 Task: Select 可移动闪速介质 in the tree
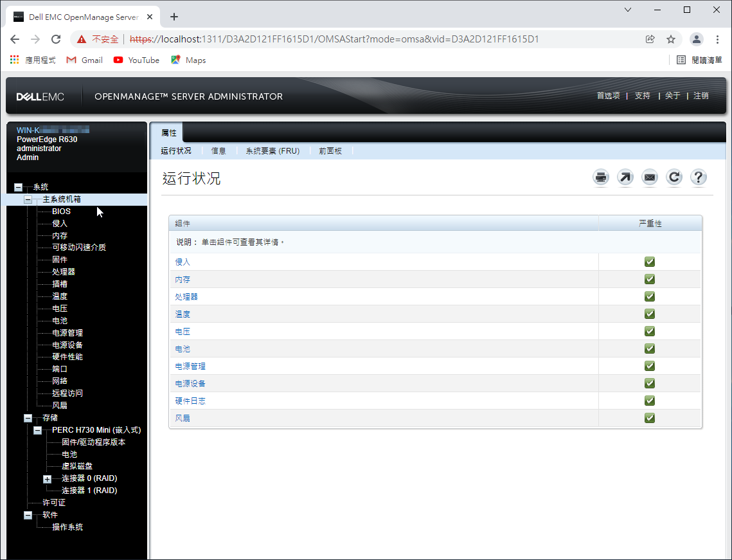click(79, 248)
